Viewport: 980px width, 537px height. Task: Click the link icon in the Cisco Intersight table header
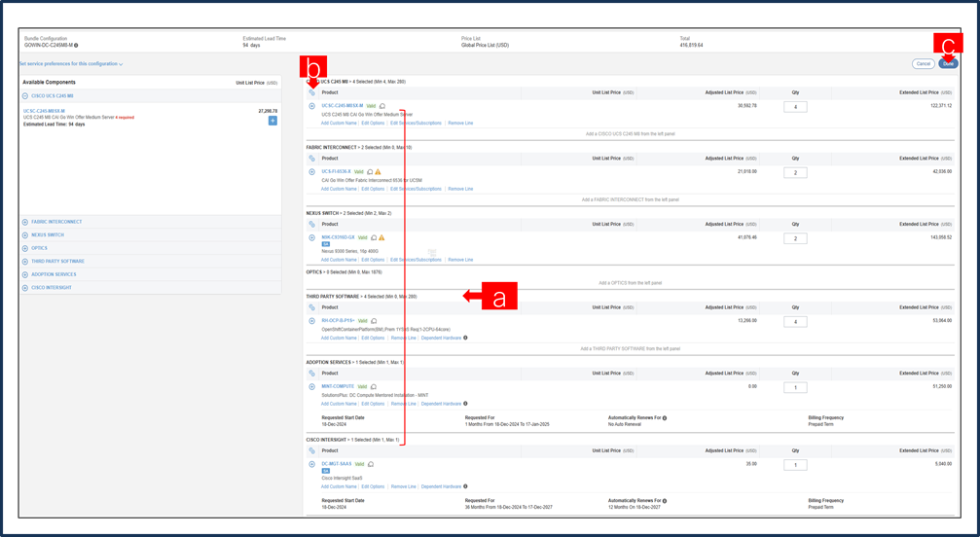311,450
